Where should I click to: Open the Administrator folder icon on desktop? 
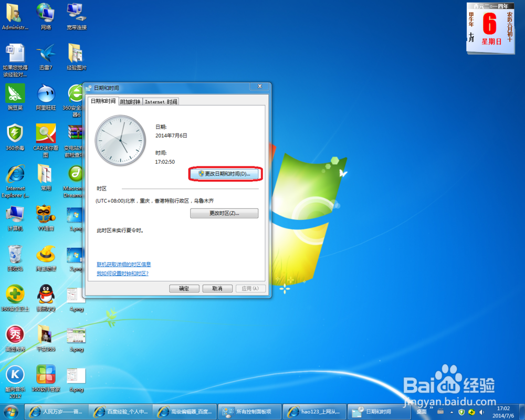15,16
